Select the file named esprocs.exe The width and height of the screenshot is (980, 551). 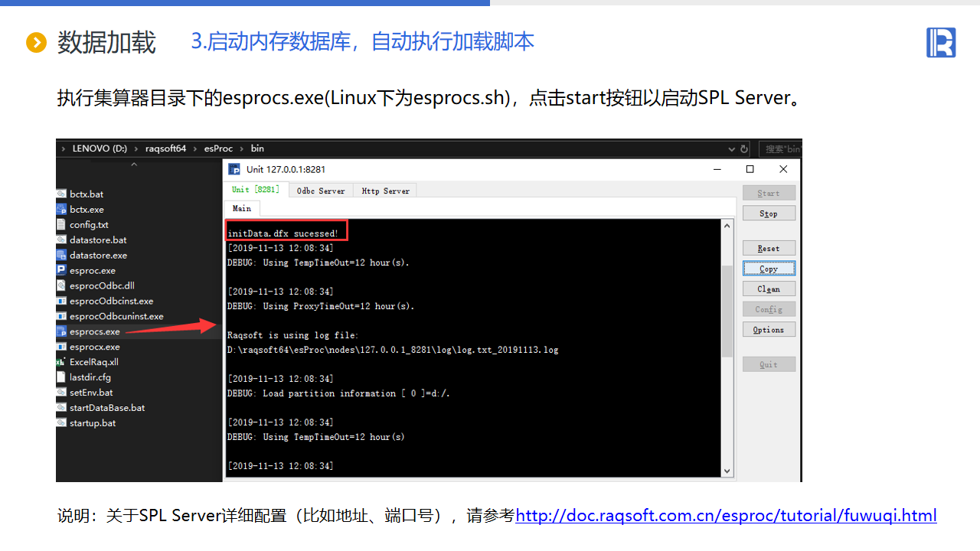(95, 331)
